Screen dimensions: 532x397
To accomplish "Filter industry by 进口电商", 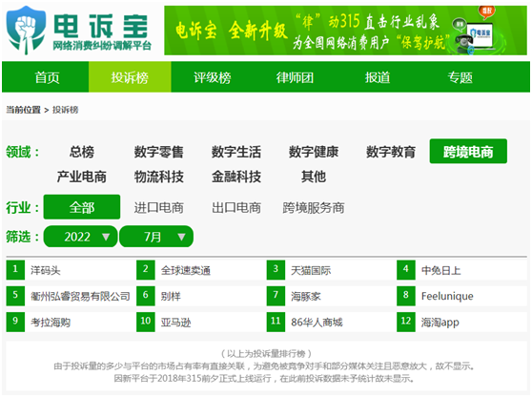I will [159, 207].
